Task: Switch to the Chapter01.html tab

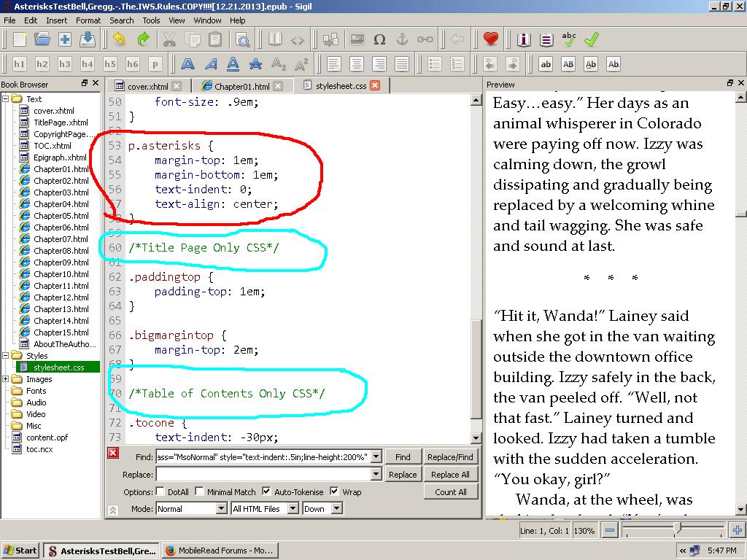Action: point(241,86)
